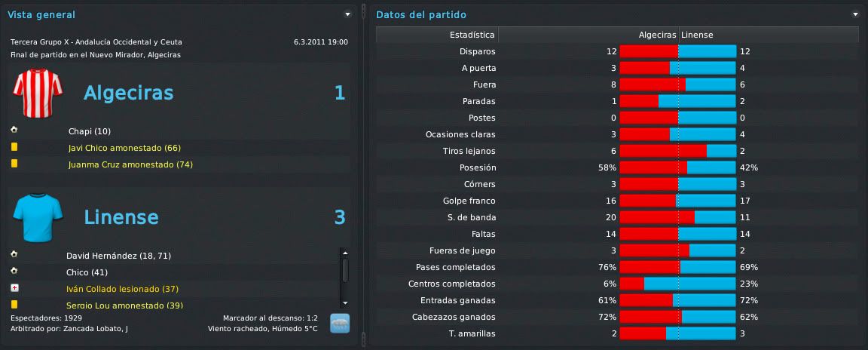Click the Posesión red-blue bar
Viewport: 868px width, 350px height.
677,167
